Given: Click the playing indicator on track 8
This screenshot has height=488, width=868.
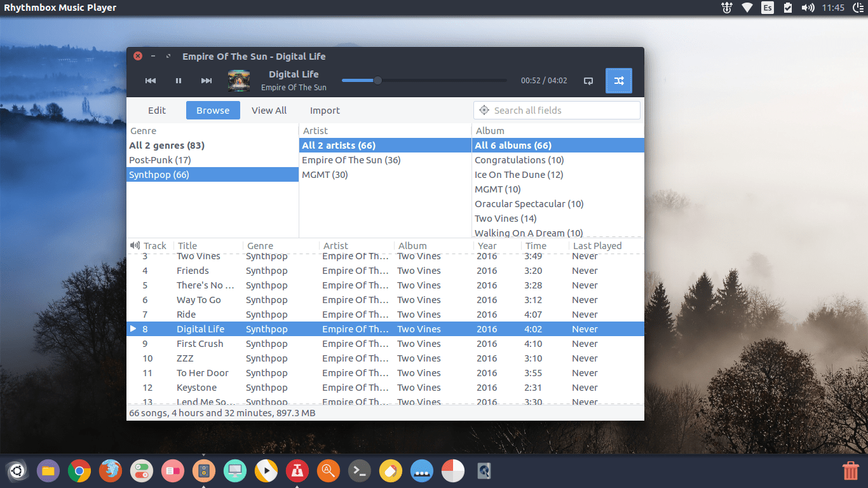Looking at the screenshot, I should coord(133,329).
